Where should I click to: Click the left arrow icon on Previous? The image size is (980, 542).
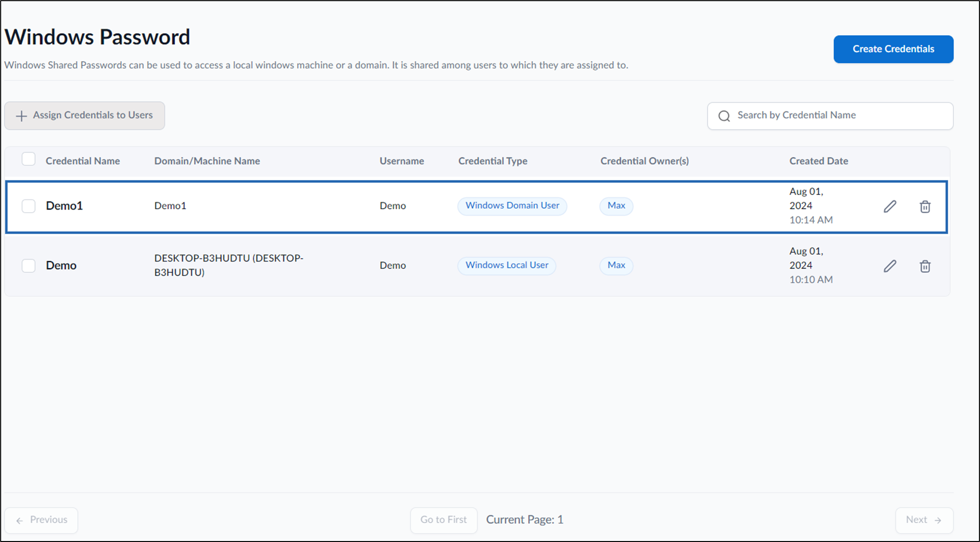click(x=20, y=520)
